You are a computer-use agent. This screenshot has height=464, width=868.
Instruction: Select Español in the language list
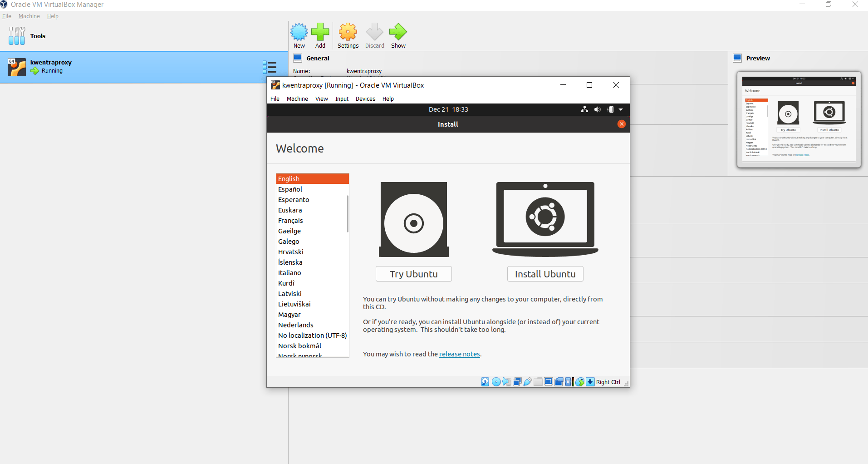pos(313,189)
